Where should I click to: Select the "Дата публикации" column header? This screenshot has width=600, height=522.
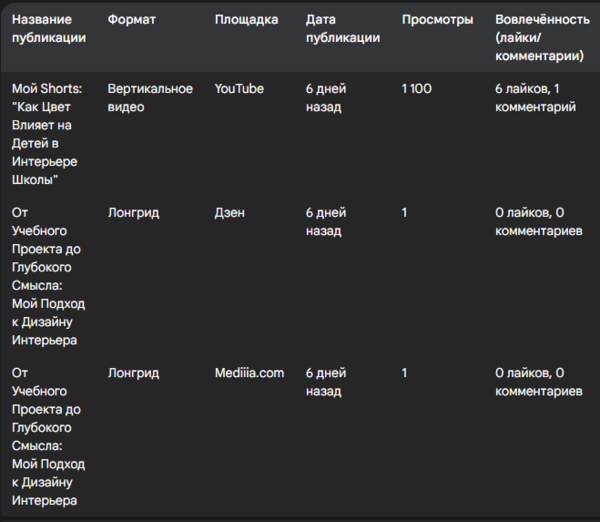(x=343, y=29)
